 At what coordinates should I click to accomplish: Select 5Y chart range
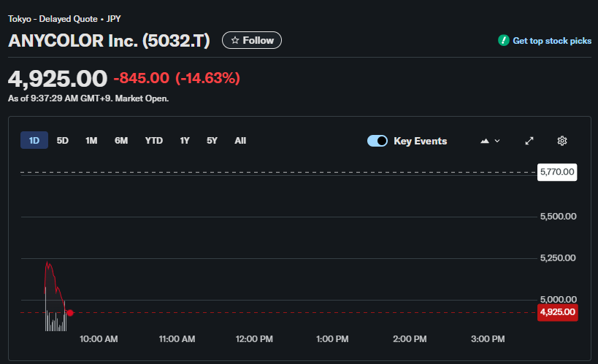coord(212,141)
